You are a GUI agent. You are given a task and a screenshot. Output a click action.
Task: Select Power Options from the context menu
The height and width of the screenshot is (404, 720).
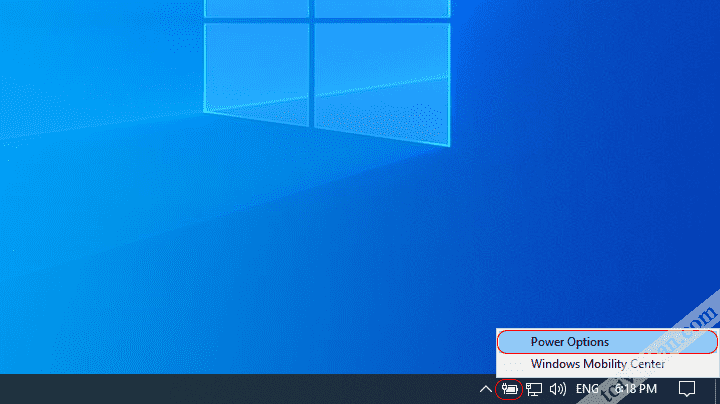(x=607, y=342)
